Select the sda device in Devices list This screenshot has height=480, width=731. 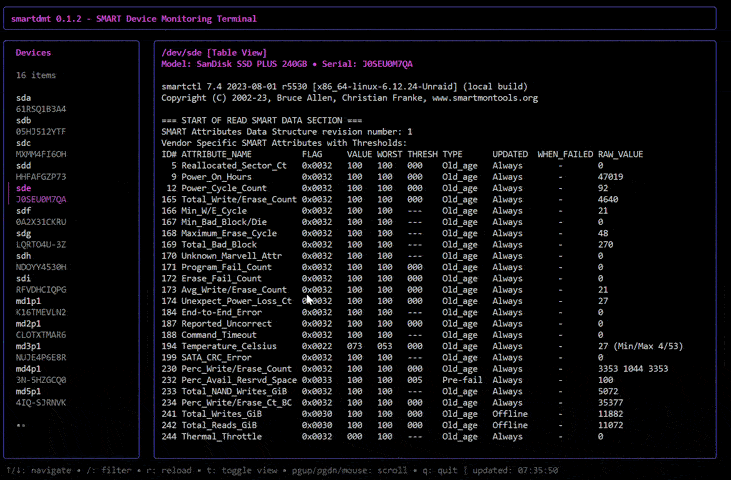(x=24, y=98)
